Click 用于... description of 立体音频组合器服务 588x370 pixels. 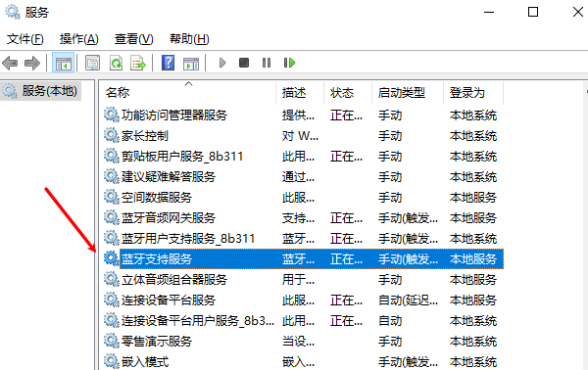point(298,280)
